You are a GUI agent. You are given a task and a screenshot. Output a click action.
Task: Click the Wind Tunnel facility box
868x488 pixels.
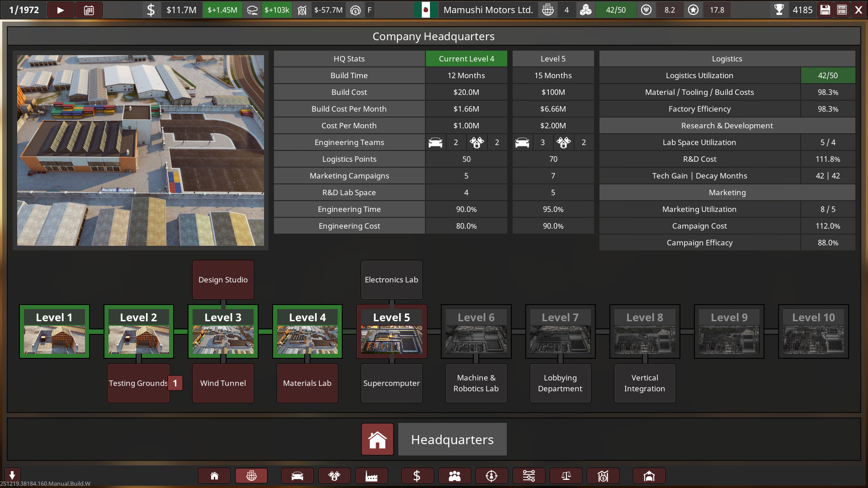coord(223,383)
